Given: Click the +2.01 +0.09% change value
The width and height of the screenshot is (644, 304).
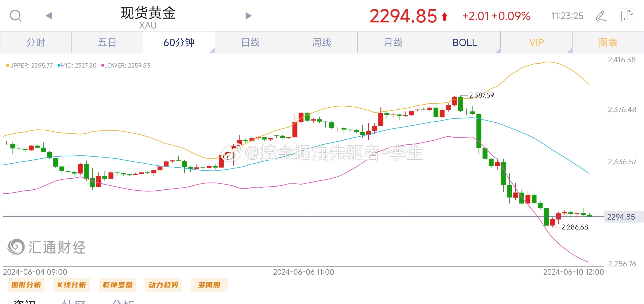Looking at the screenshot, I should [x=496, y=16].
